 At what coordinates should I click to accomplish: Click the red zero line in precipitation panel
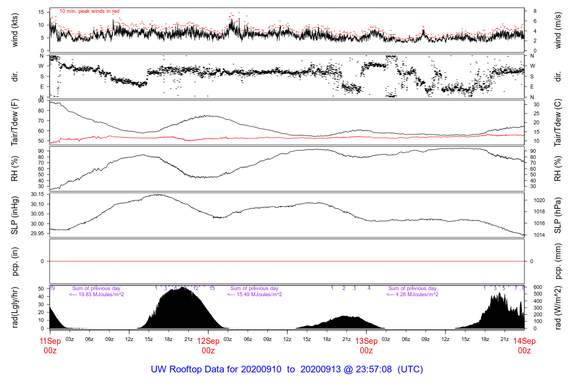point(287,262)
